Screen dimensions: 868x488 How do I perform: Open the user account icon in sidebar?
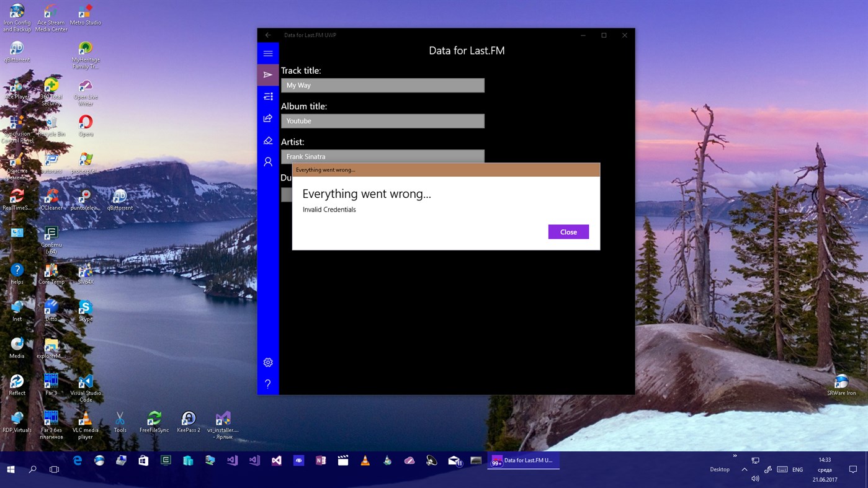[268, 162]
